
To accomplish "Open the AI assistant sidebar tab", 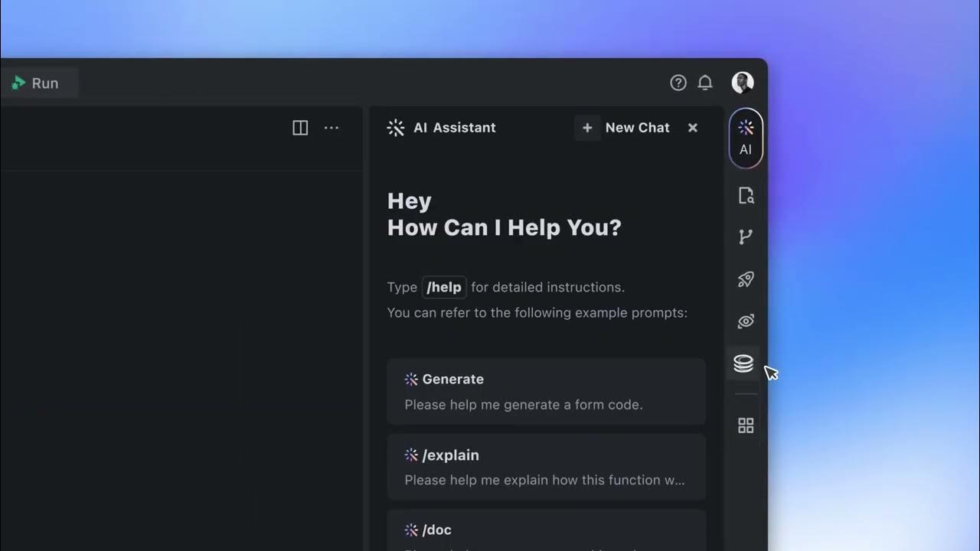I will (746, 138).
